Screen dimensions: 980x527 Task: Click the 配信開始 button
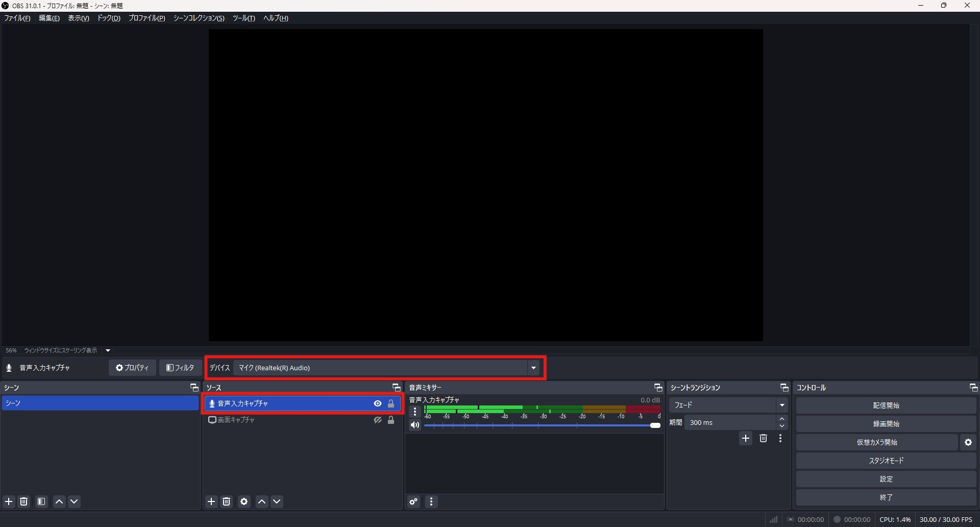[886, 405]
